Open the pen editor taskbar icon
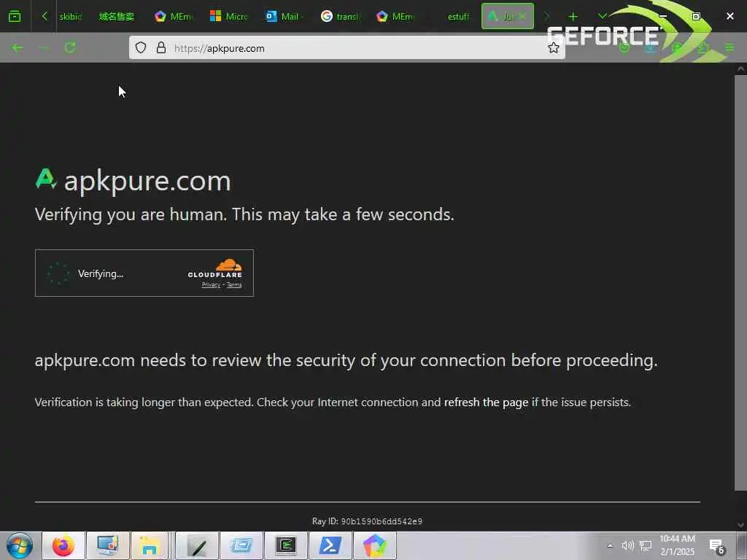Screen dimensions: 747x560 (197, 545)
